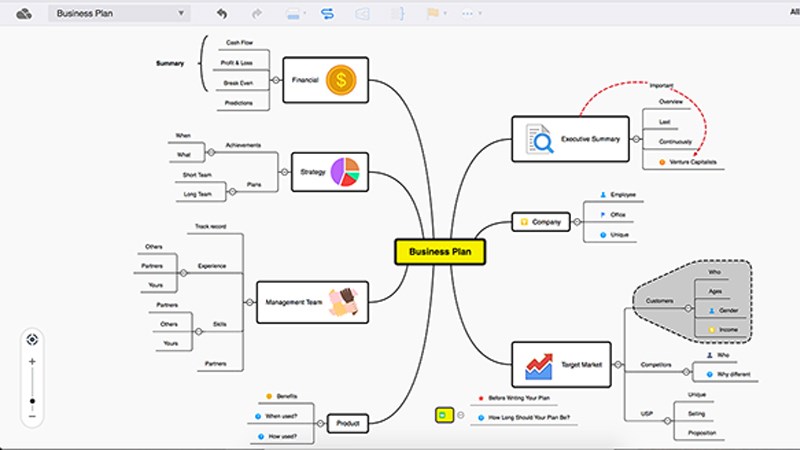Collapse the Customers subbranch
This screenshot has height=450, width=800.
pos(688,308)
